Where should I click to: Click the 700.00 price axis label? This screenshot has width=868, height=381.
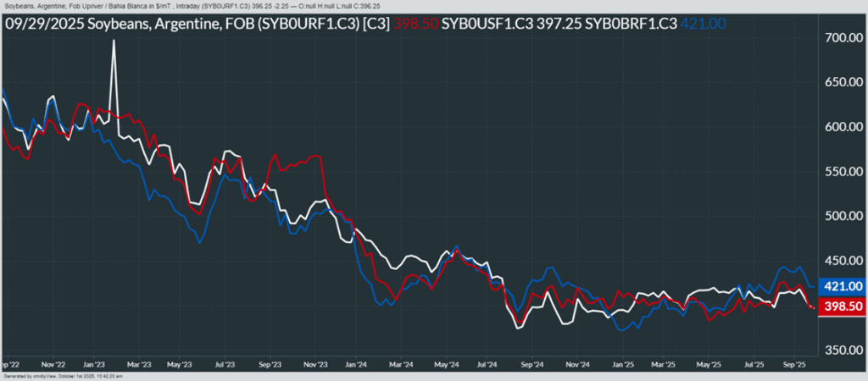pyautogui.click(x=843, y=38)
